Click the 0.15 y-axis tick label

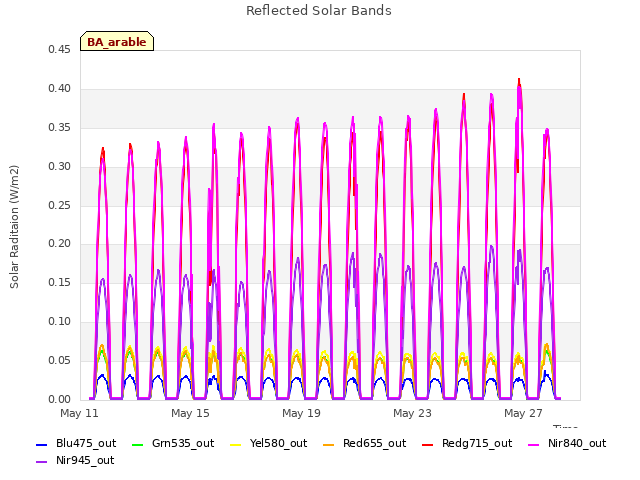point(60,283)
